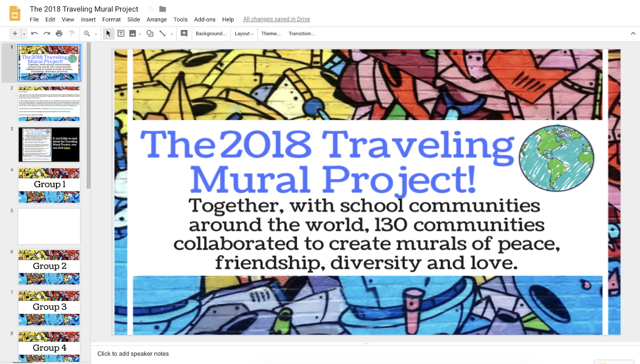Image resolution: width=640 pixels, height=364 pixels.
Task: Open the Format menu
Action: coord(112,19)
